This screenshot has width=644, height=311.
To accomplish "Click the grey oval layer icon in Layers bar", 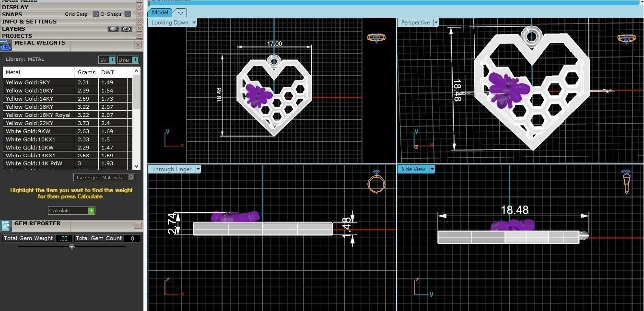I will coord(113,29).
